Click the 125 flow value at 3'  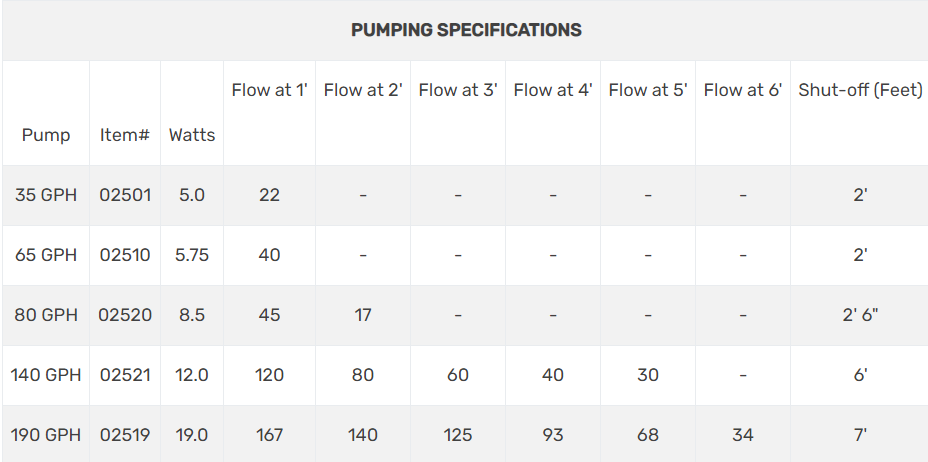pos(457,435)
